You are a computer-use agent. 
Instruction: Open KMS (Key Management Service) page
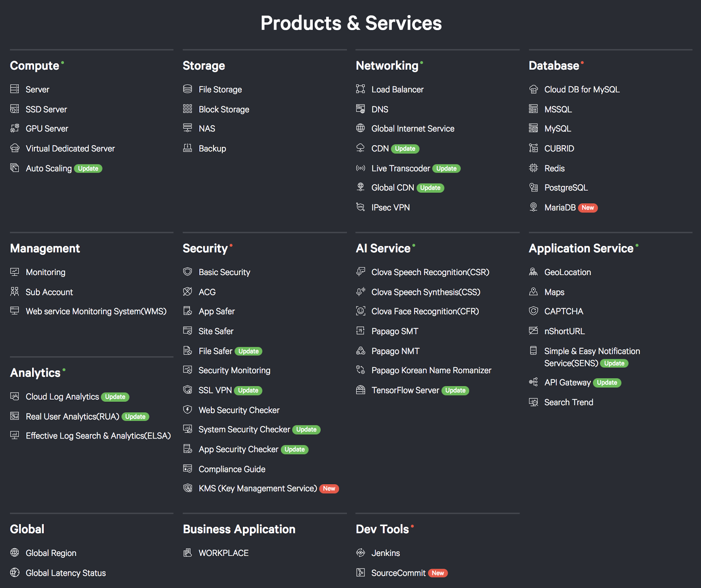tap(258, 489)
